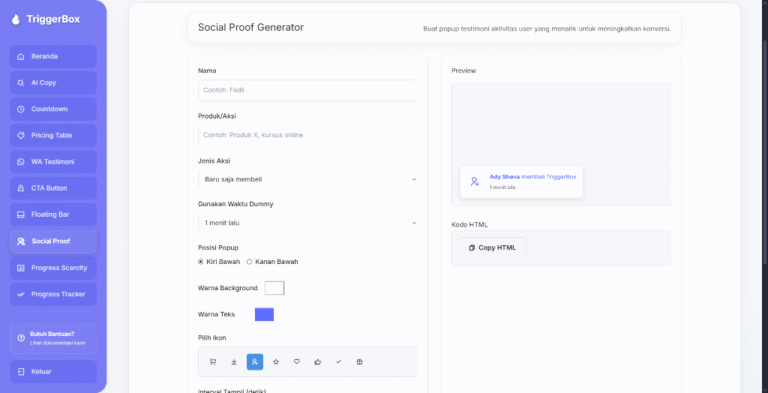
Task: Pick the gift box icon
Action: pyautogui.click(x=360, y=362)
